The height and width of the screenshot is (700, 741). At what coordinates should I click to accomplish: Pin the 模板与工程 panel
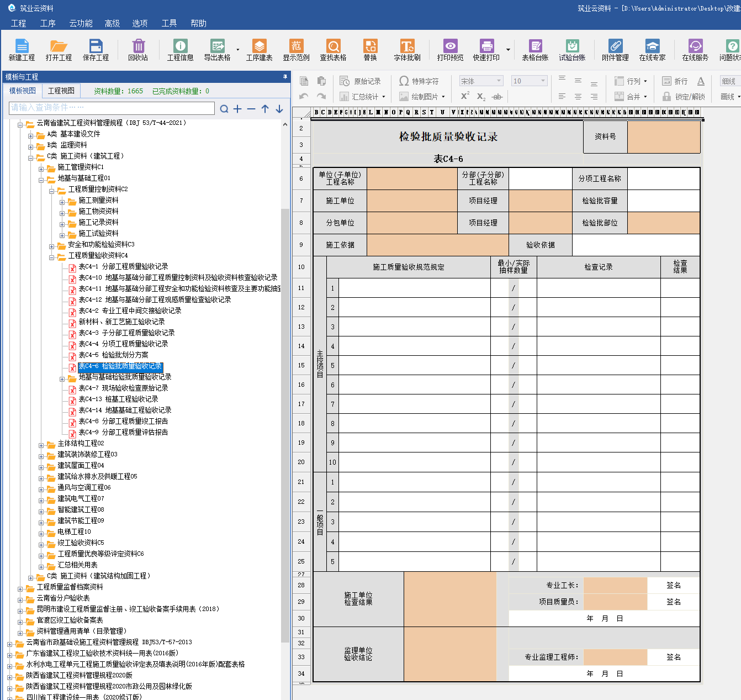click(285, 76)
